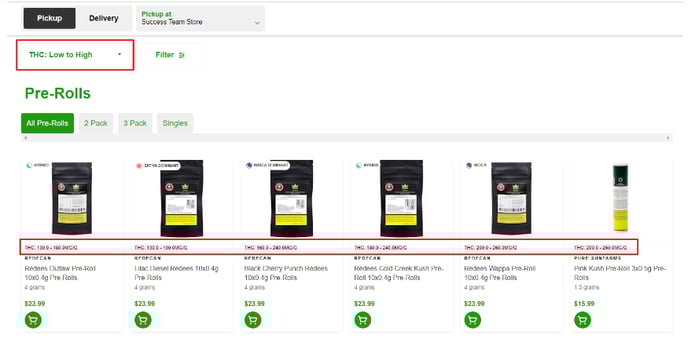Open Redees Cold Creek Kush product link
The image size is (688, 364).
pyautogui.click(x=398, y=273)
